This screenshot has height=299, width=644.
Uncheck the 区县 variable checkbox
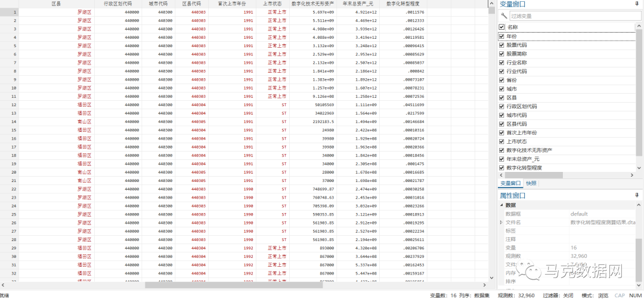tap(501, 98)
